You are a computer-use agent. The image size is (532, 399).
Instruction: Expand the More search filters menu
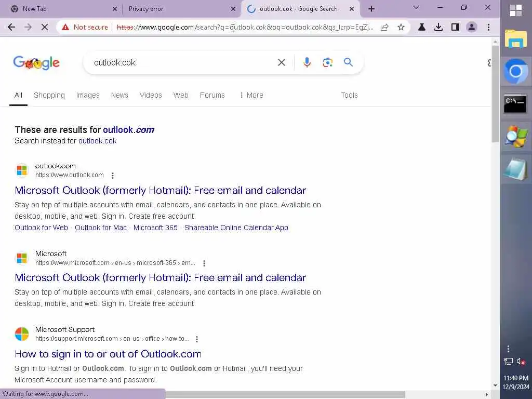pyautogui.click(x=251, y=96)
